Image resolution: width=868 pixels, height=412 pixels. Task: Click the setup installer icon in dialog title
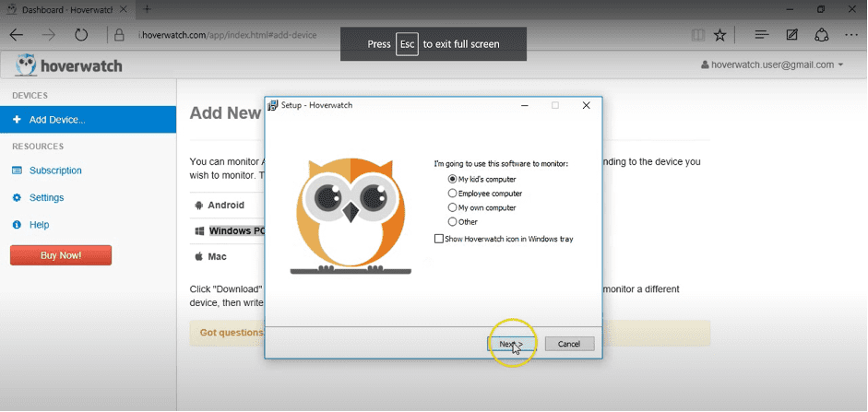click(272, 105)
